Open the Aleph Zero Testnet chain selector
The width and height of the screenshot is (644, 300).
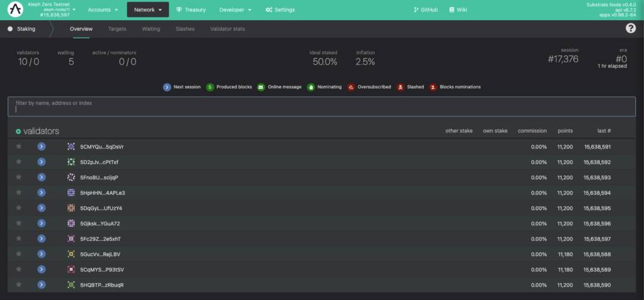click(x=52, y=9)
